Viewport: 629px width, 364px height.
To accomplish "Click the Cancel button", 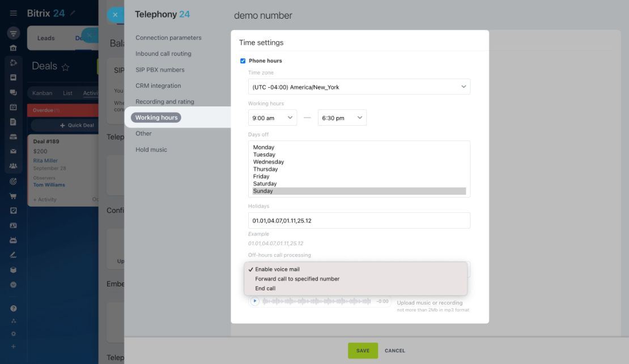I will 395,350.
